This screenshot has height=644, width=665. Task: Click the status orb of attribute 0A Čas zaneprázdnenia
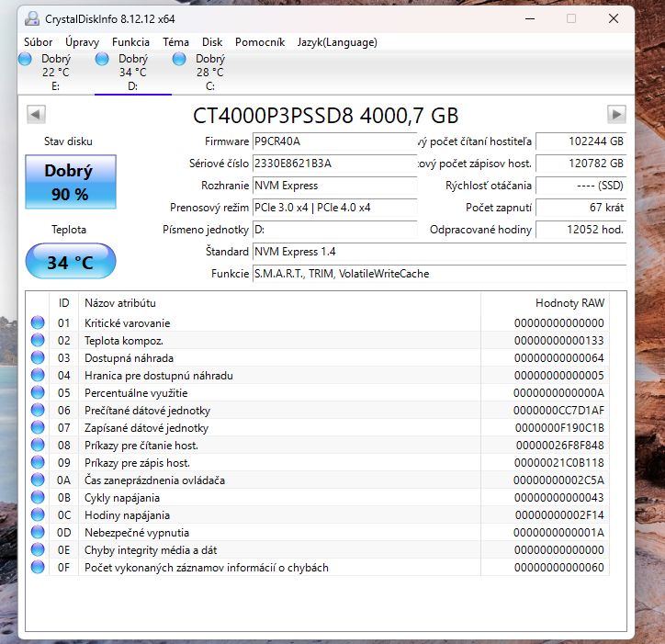tap(38, 480)
